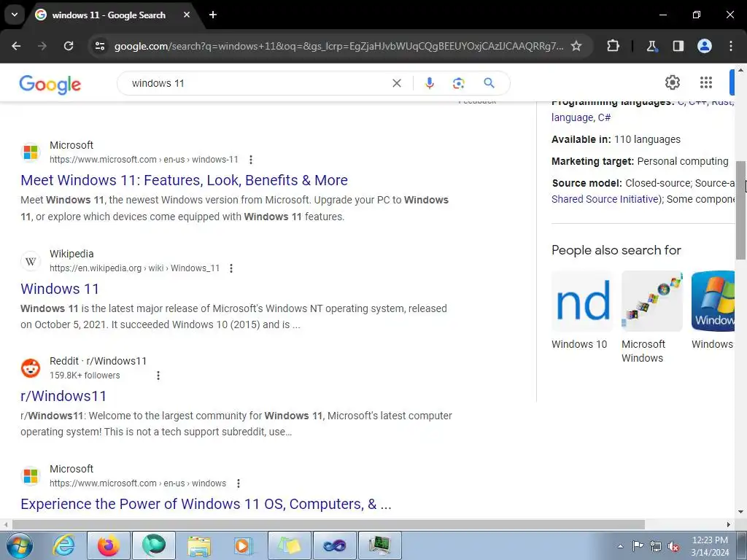Start a voice search with the microphone
Image resolution: width=747 pixels, height=560 pixels.
(x=429, y=83)
